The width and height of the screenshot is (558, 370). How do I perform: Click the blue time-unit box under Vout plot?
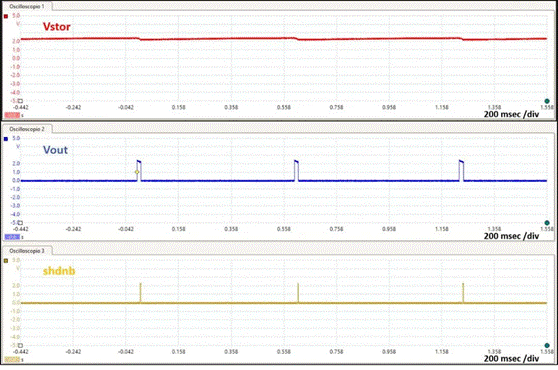tap(12, 237)
